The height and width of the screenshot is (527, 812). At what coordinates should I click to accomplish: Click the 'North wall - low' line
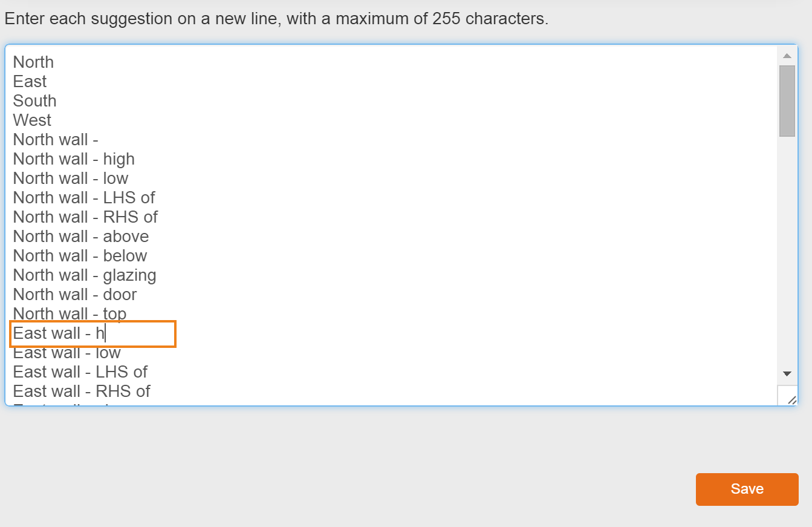coord(71,178)
